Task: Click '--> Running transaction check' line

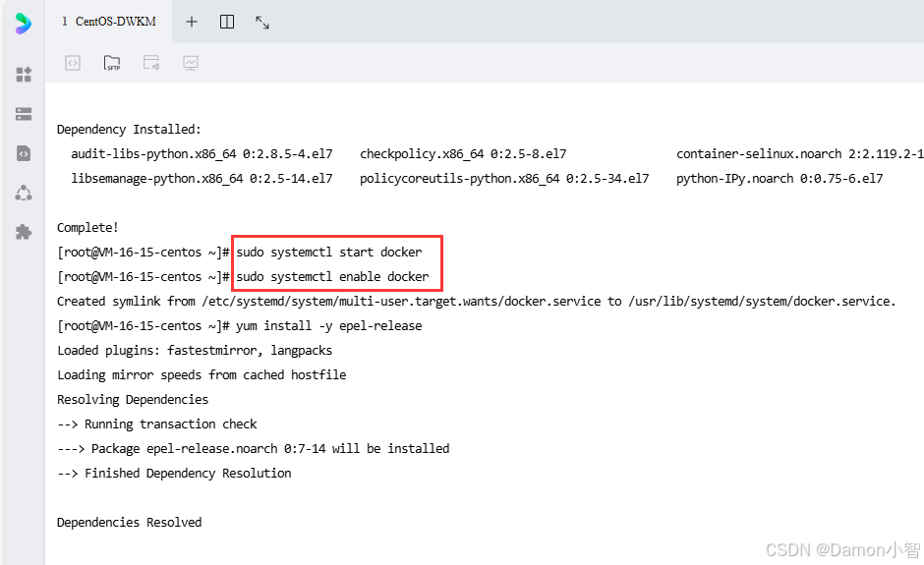Action: click(156, 424)
